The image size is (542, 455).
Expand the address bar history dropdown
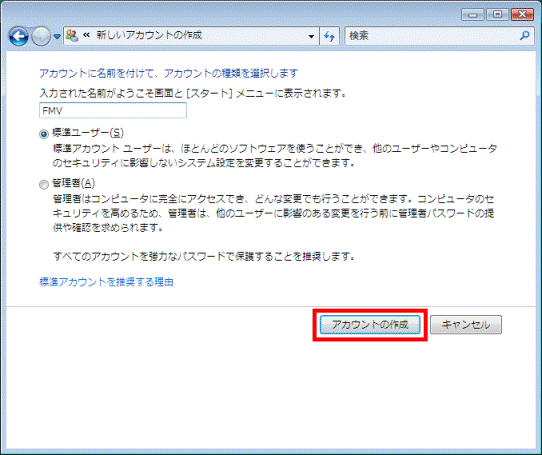point(311,36)
